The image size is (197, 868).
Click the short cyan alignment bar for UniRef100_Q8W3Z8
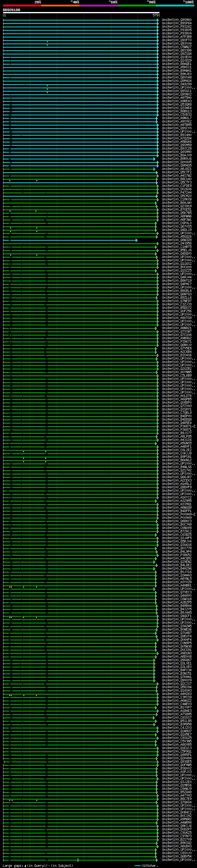point(70,240)
